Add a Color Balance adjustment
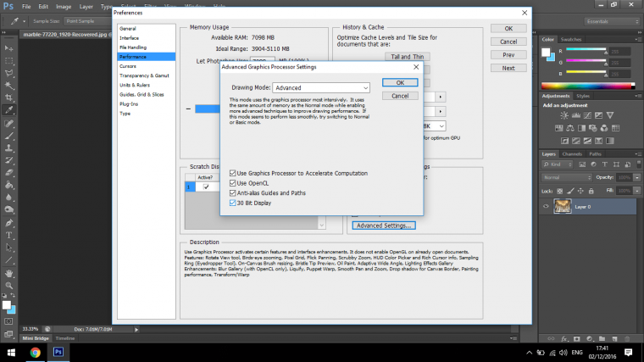Viewport: 644px width, 362px height. [x=570, y=128]
